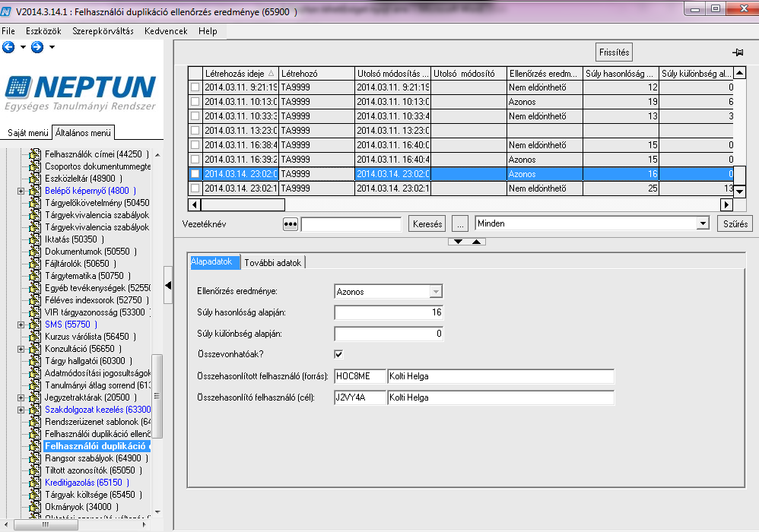Open the back arrow history dropdown

click(23, 47)
